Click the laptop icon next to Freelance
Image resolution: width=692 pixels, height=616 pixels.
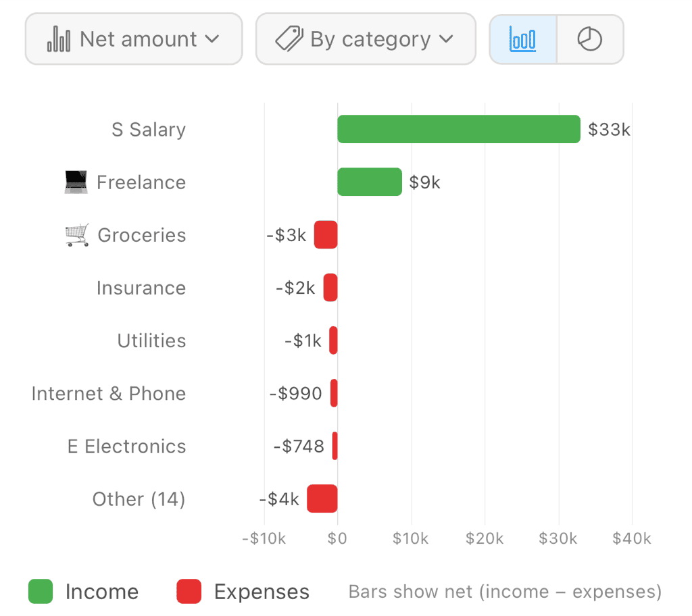[x=76, y=182]
